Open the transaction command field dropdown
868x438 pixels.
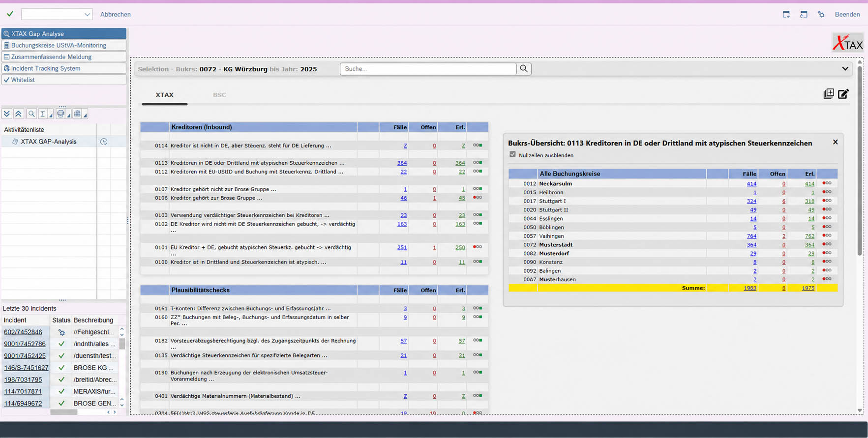click(87, 14)
